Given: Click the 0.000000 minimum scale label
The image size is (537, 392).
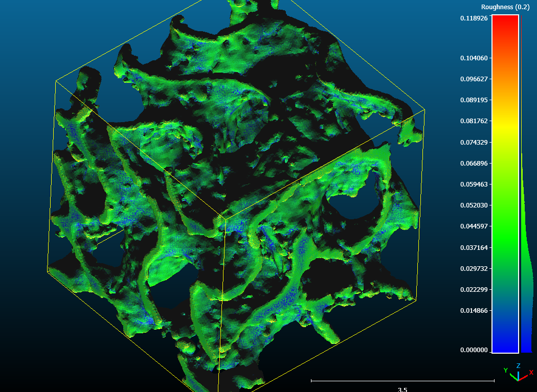Looking at the screenshot, I should click(474, 350).
